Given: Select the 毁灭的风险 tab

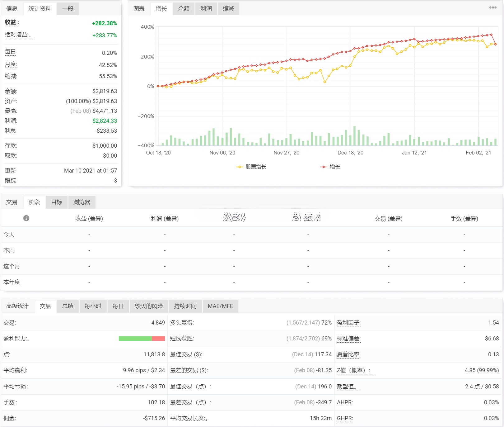Looking at the screenshot, I should (149, 306).
